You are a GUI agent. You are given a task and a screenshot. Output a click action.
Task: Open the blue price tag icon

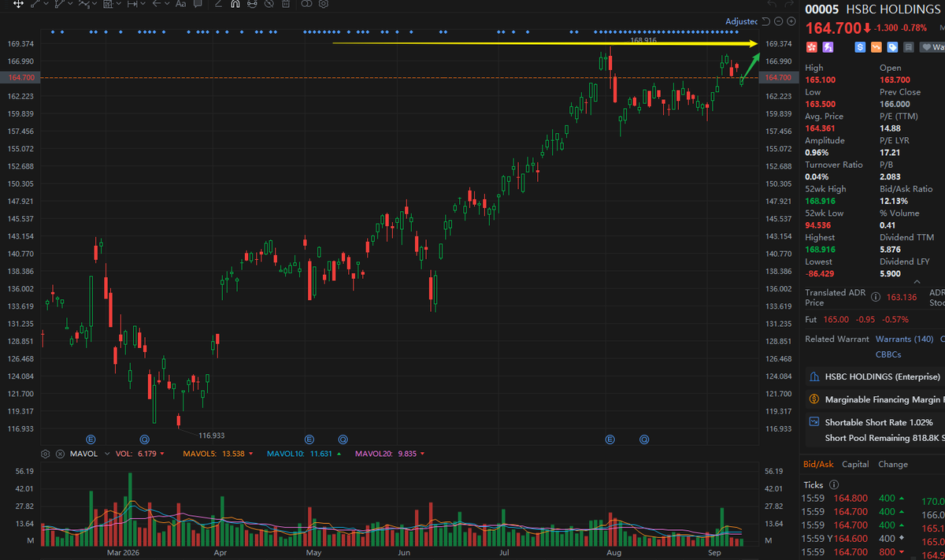[892, 47]
